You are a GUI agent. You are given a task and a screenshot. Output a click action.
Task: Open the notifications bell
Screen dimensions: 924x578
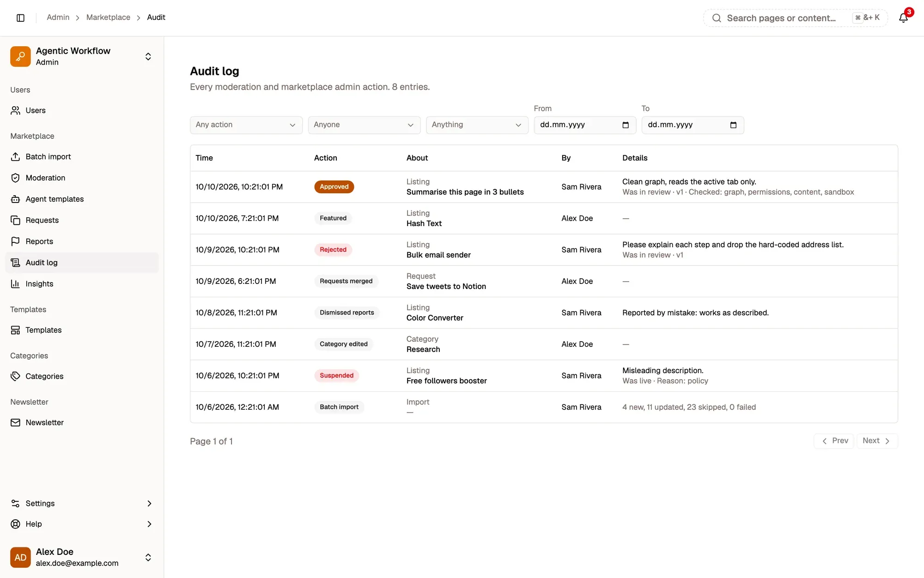pyautogui.click(x=903, y=18)
